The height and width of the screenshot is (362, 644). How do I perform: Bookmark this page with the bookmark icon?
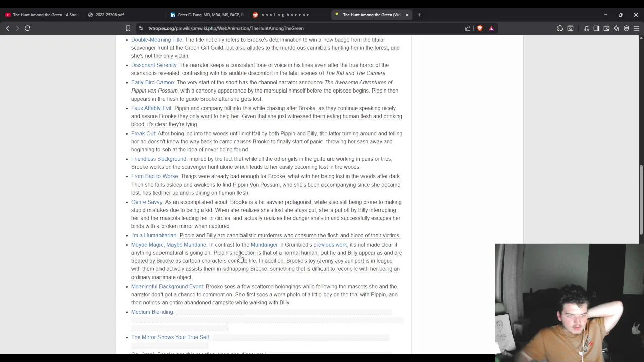128,28
